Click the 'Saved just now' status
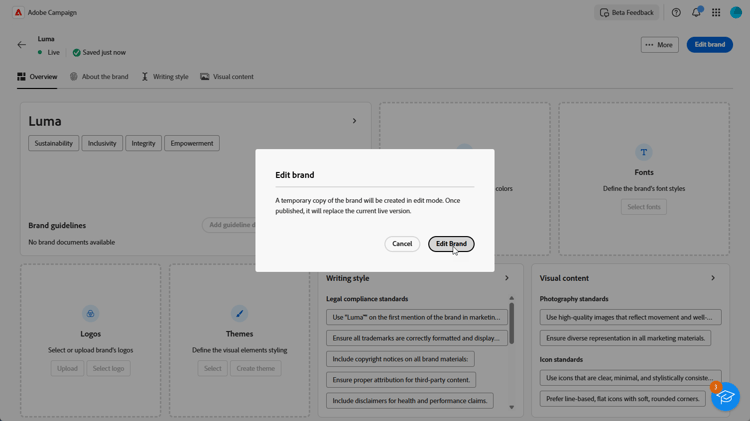 click(x=99, y=53)
